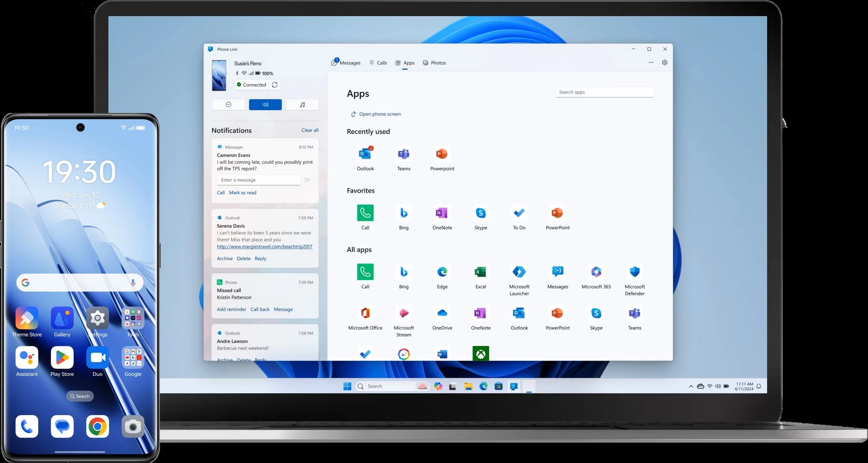The width and height of the screenshot is (868, 463).
Task: Select Susie's Reno phone thumbnail
Action: (x=219, y=75)
